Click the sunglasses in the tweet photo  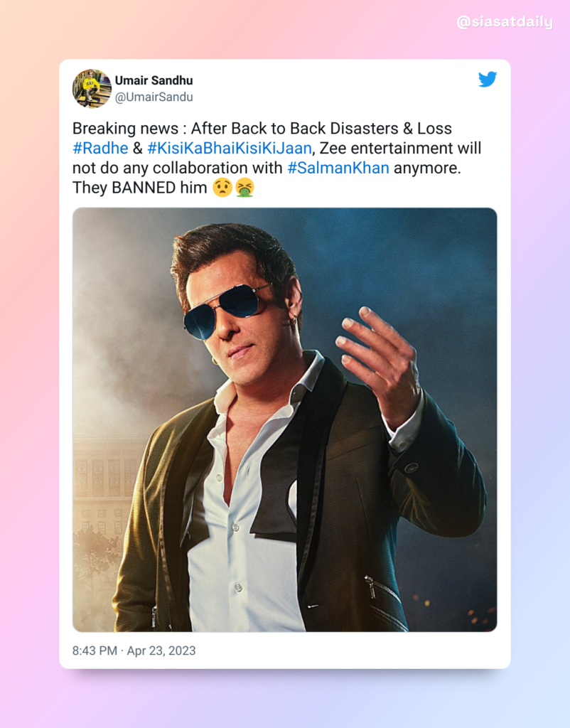tap(227, 309)
